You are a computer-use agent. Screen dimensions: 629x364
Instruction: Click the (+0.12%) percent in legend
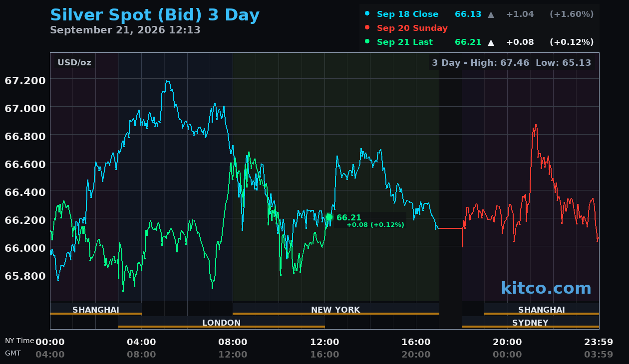click(572, 42)
